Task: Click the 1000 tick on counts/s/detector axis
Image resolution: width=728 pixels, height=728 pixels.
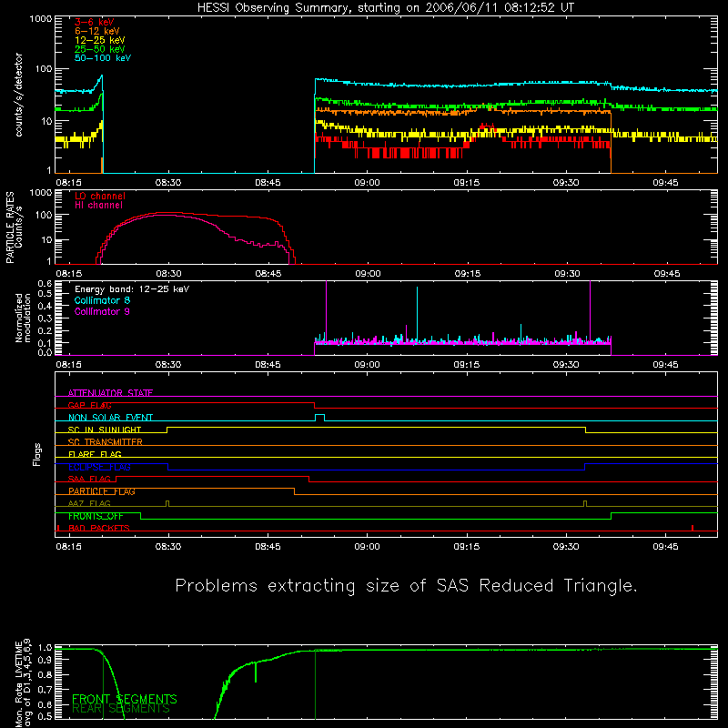Action: tap(41, 19)
